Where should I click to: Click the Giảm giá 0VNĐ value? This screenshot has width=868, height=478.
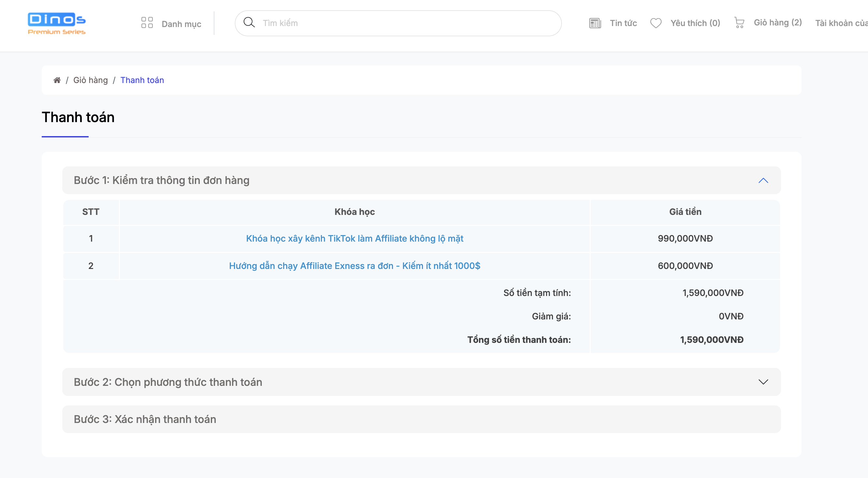pyautogui.click(x=731, y=316)
